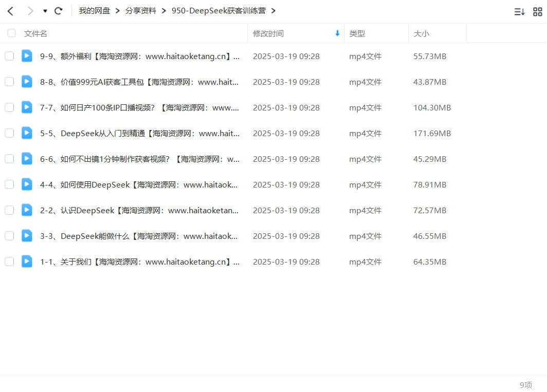
Task: Select file name 6-6、如何不出镜1分钟制作获客视频
Action: 139,159
